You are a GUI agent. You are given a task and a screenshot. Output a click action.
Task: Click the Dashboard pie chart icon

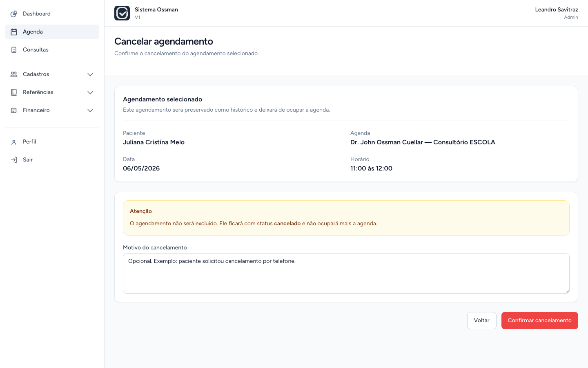(14, 14)
